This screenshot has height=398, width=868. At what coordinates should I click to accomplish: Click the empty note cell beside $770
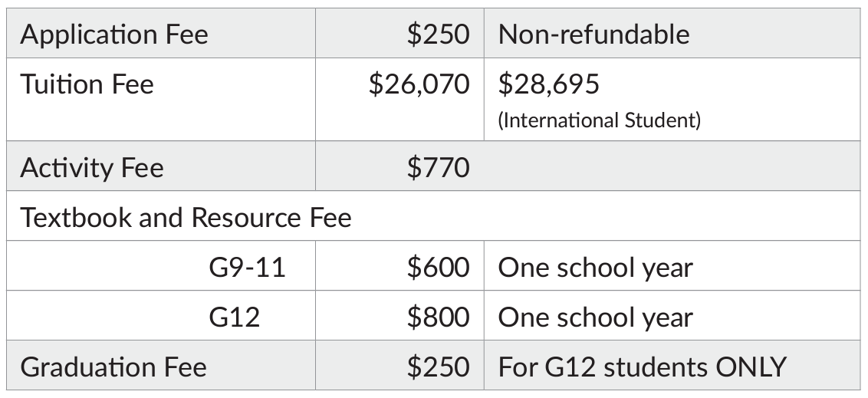[x=671, y=168]
